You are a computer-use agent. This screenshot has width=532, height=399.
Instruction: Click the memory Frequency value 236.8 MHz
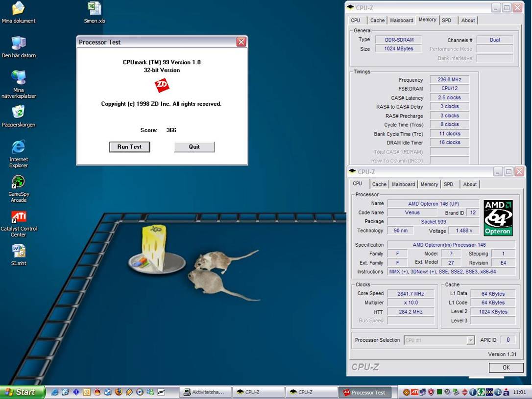449,80
